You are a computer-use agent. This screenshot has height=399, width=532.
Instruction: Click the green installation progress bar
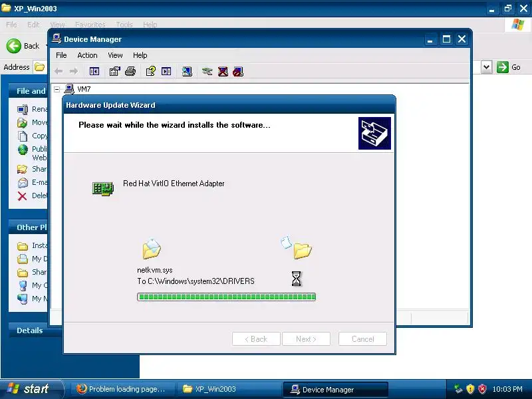(226, 297)
